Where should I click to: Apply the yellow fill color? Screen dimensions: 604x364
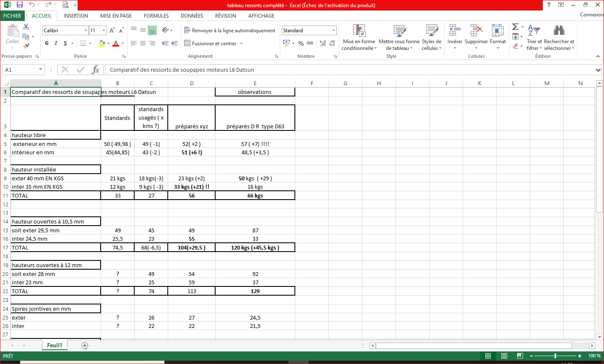pyautogui.click(x=102, y=43)
